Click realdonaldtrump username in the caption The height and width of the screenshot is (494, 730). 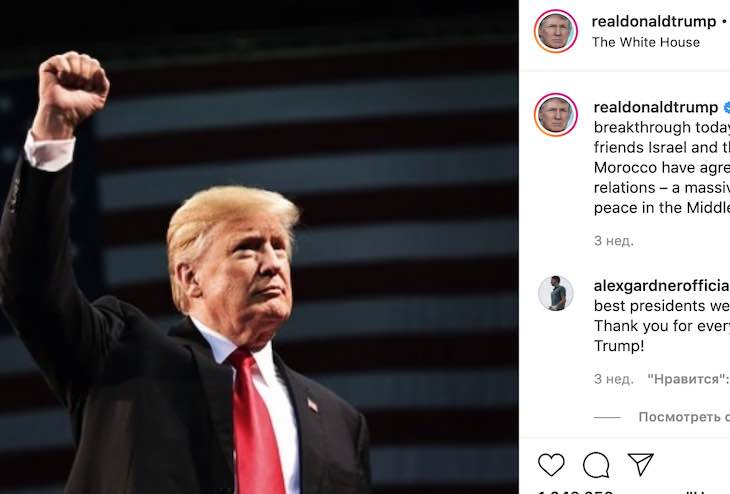656,107
